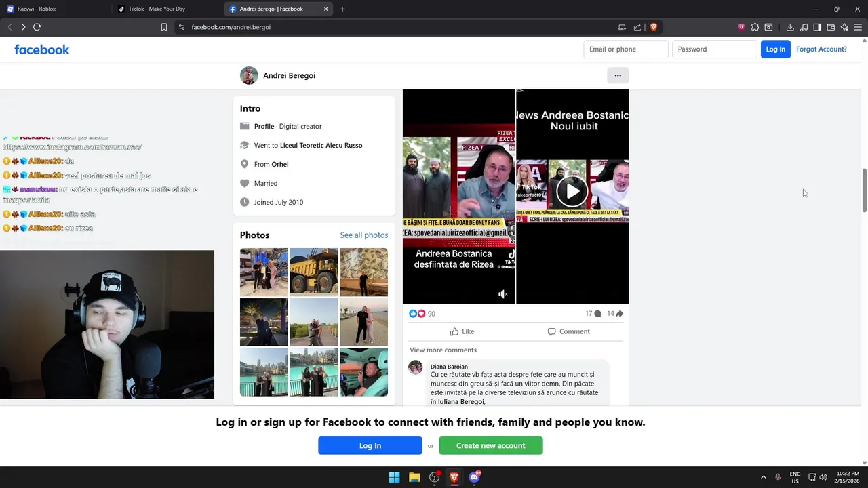Click the Facebook logo

pyautogui.click(x=42, y=49)
